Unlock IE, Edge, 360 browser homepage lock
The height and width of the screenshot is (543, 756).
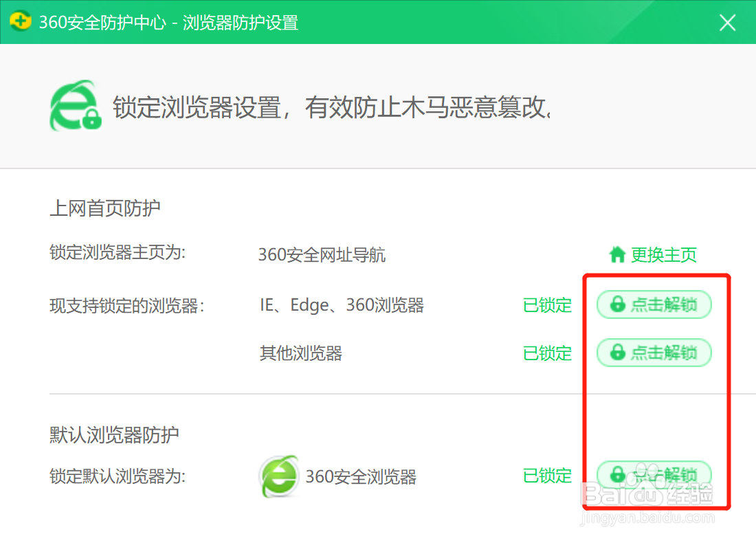tap(654, 304)
